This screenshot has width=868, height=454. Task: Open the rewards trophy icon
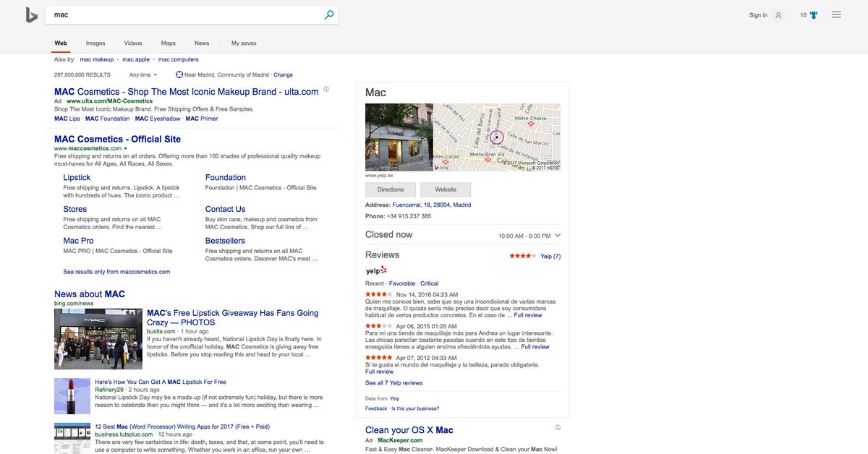[x=814, y=15]
